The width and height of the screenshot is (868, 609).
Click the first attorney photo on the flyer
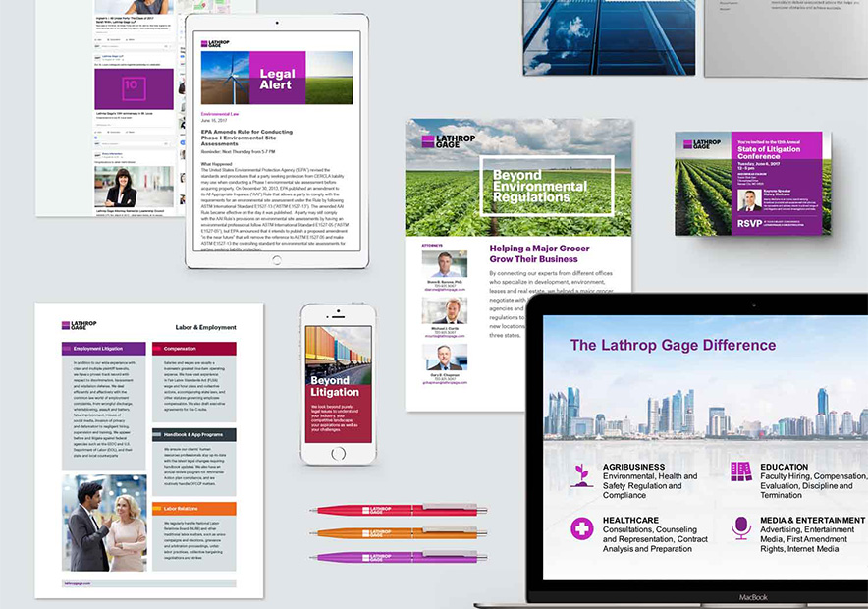[445, 264]
